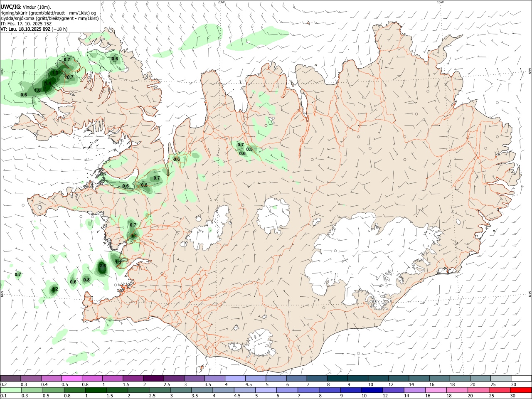The image size is (532, 399).
Task: Click the pale green 0.1 rain legend swatch
Action: (x=11, y=390)
